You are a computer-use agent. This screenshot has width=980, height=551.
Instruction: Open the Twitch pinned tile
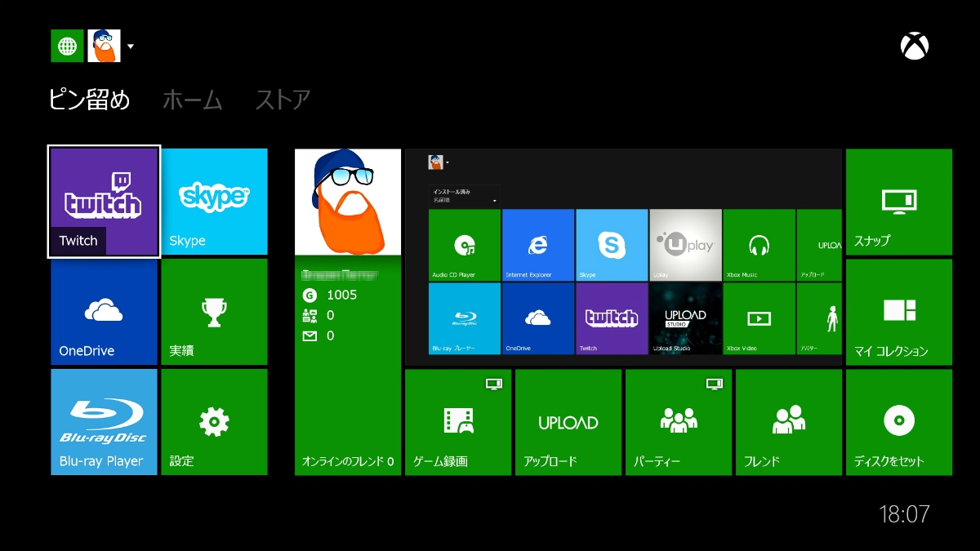[104, 202]
